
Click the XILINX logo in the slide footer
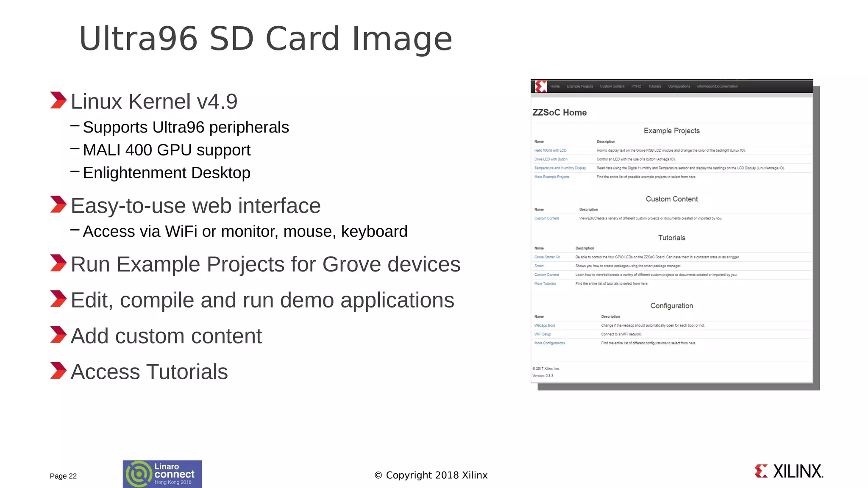pyautogui.click(x=789, y=471)
